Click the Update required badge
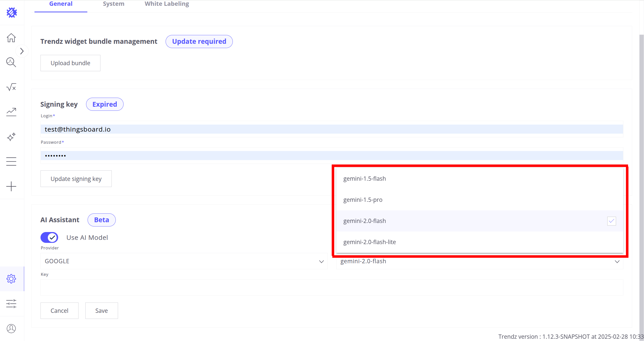This screenshot has width=644, height=341. click(199, 42)
